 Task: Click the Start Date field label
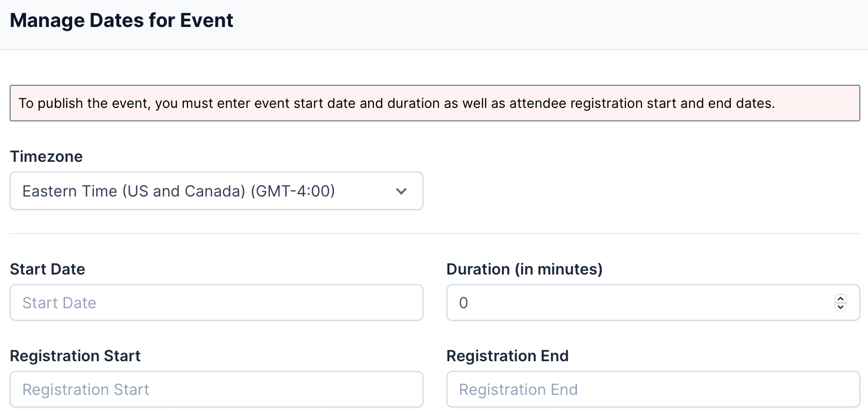pyautogui.click(x=47, y=269)
